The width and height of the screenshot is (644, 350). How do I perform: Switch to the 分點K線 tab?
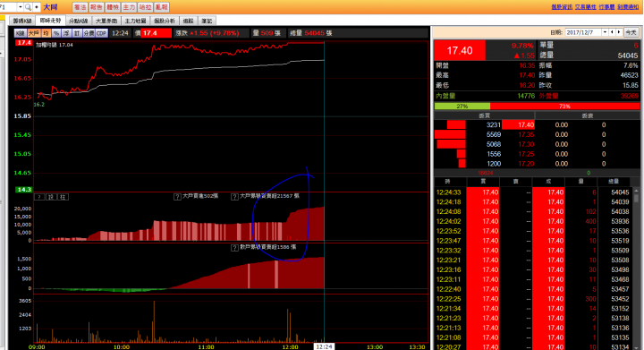(78, 21)
